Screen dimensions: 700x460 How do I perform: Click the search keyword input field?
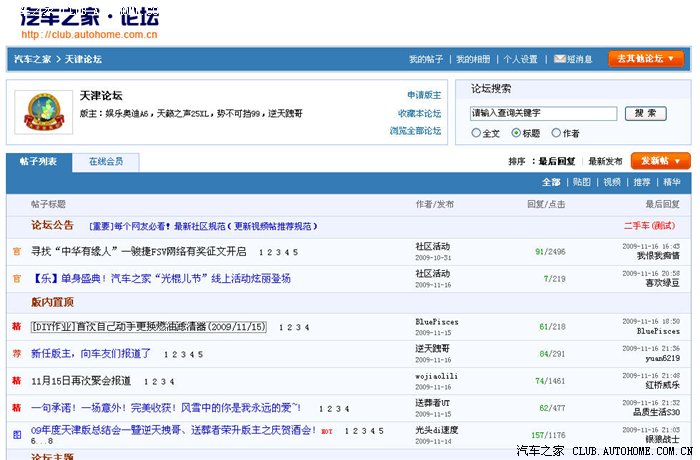(x=543, y=113)
